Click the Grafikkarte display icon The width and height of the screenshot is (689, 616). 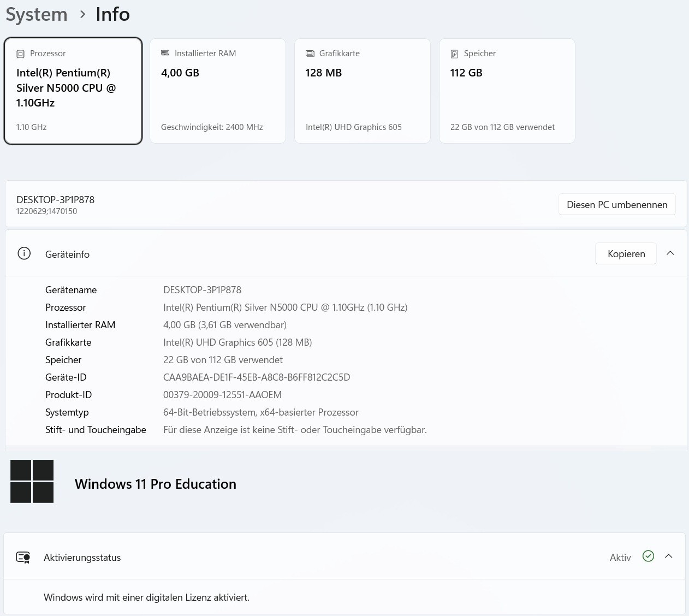(310, 54)
